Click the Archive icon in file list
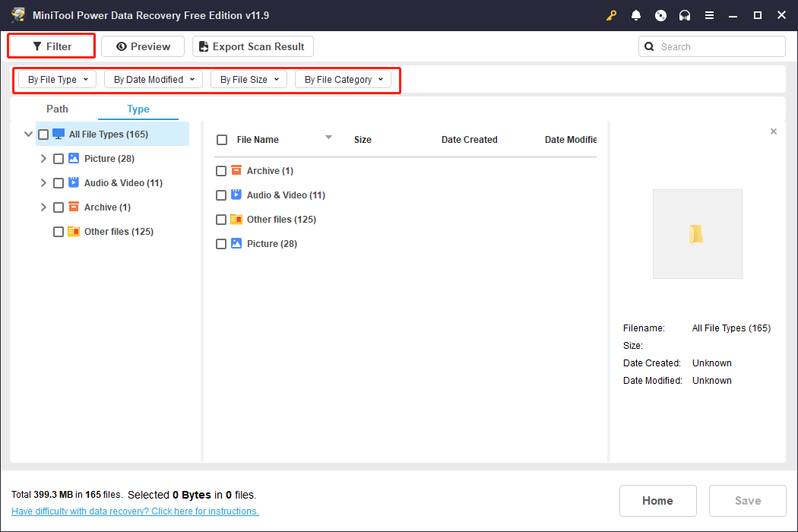The image size is (798, 532). [x=236, y=170]
